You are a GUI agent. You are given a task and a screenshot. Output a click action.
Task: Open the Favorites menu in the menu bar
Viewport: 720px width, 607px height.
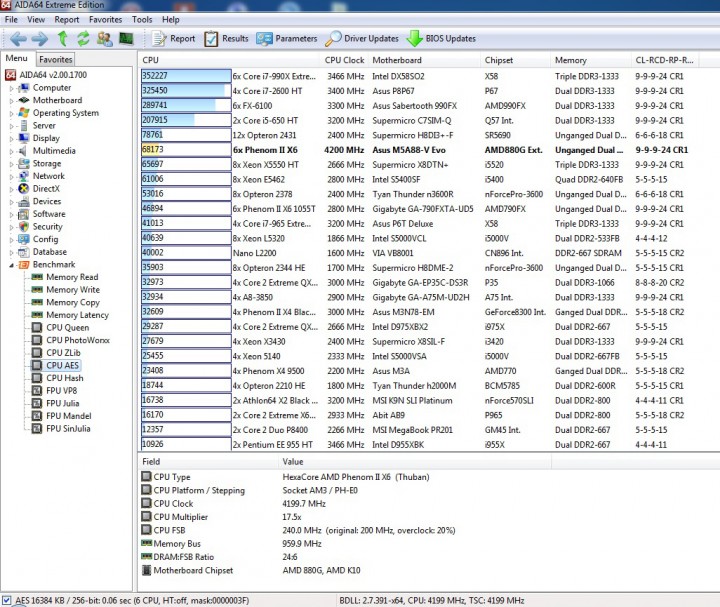[x=106, y=19]
